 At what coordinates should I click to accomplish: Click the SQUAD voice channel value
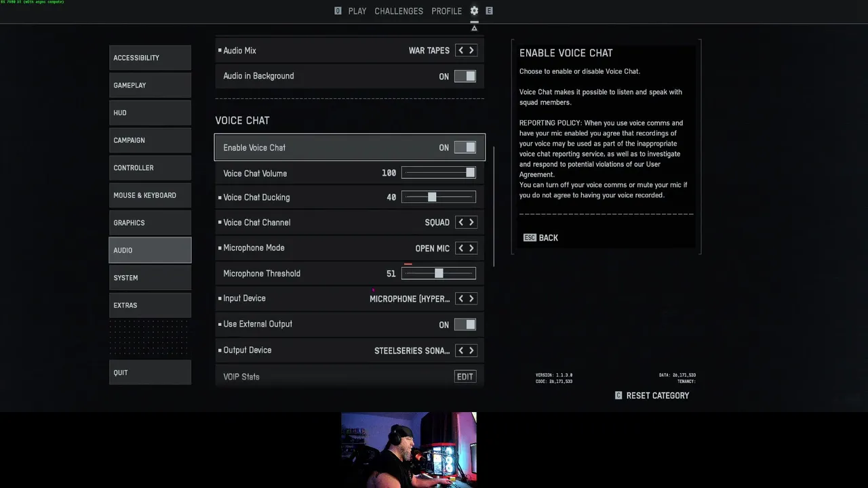(437, 222)
